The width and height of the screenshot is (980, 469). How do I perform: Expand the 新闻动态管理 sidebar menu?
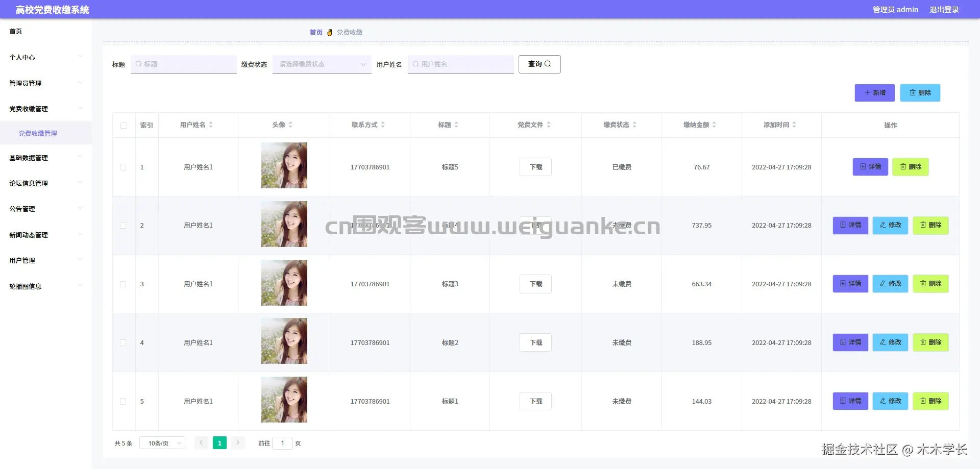tap(46, 235)
